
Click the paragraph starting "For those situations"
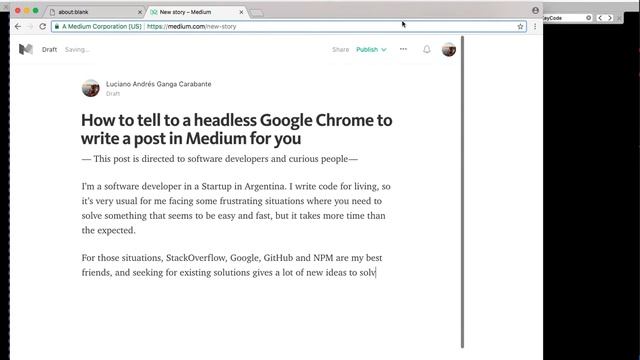pos(232,265)
